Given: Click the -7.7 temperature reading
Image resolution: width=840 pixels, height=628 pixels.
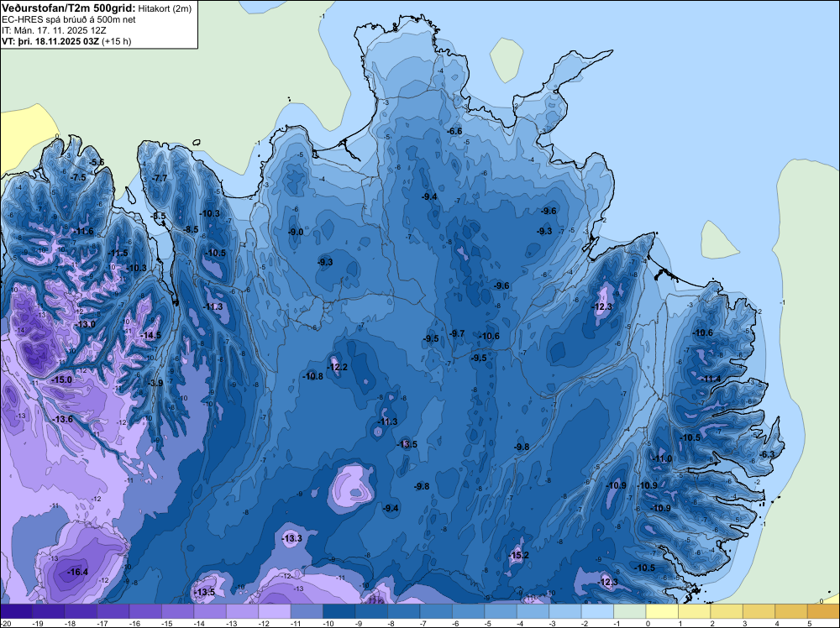Looking at the screenshot, I should 160,178.
